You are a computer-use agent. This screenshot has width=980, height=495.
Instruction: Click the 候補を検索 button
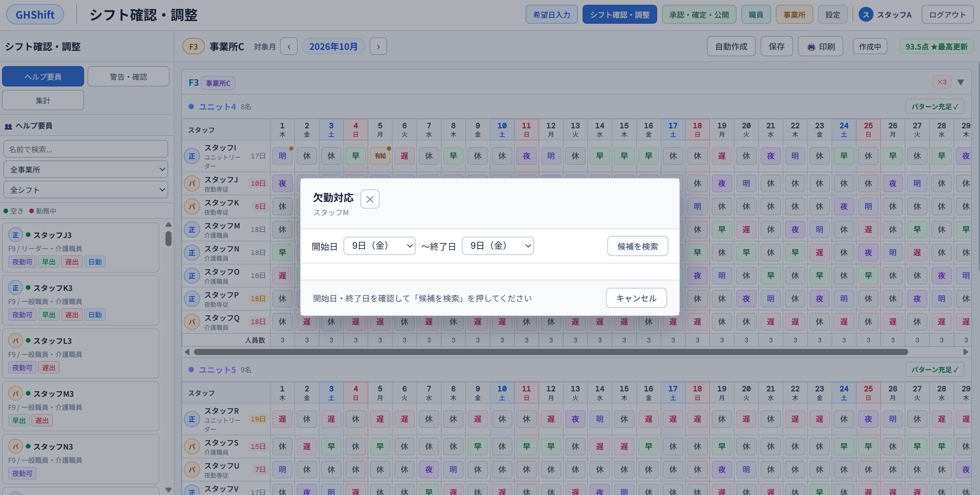pyautogui.click(x=637, y=246)
